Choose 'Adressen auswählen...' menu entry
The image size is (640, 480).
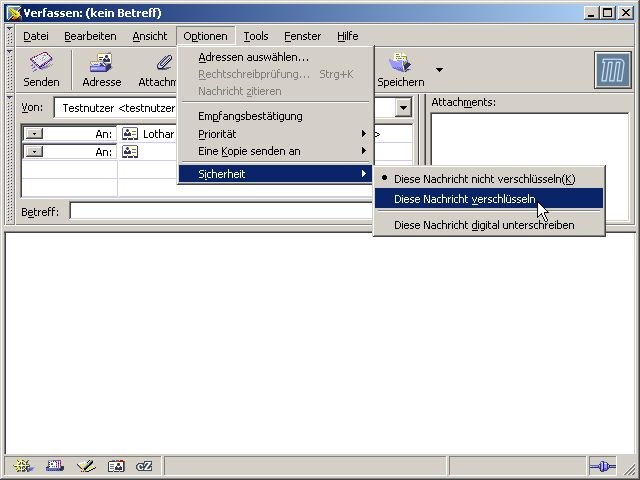(x=253, y=57)
